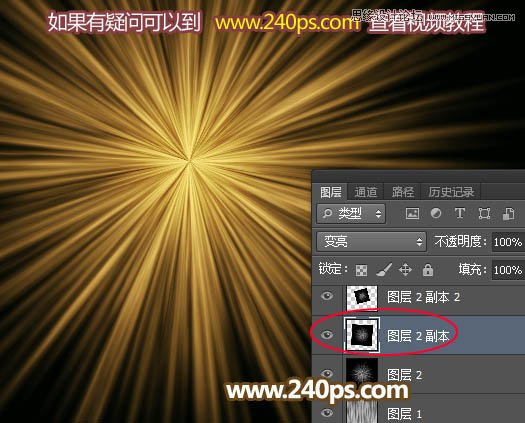
Task: Toggle visibility of 图层 2
Action: pyautogui.click(x=327, y=373)
